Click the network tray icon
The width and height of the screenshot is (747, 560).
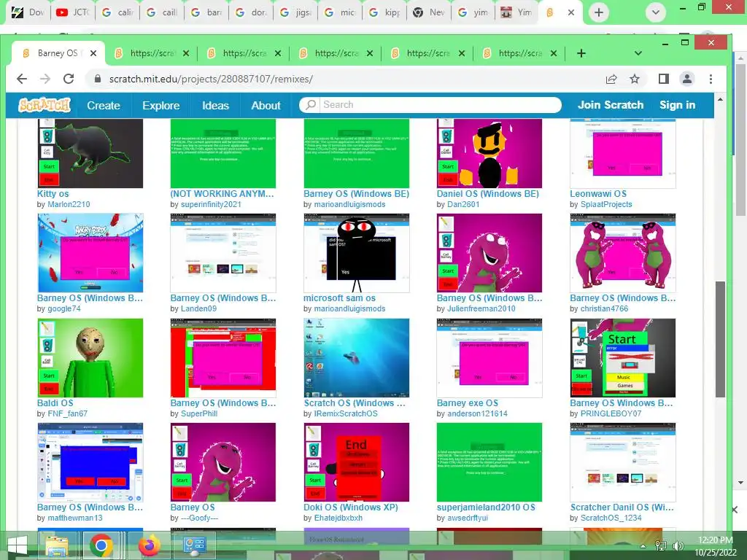tap(661, 545)
